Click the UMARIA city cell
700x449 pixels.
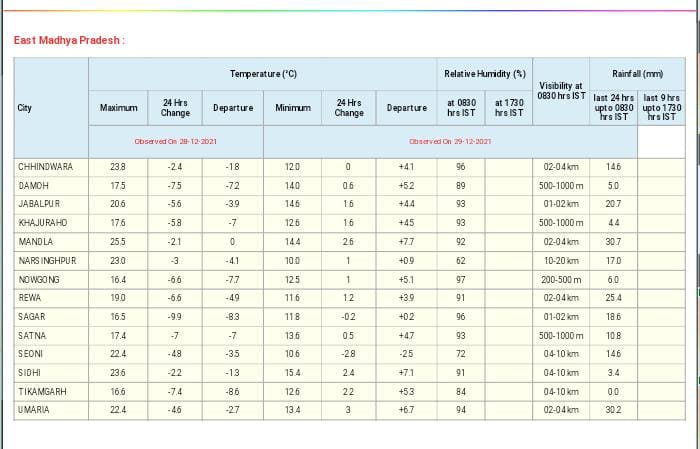(x=36, y=410)
